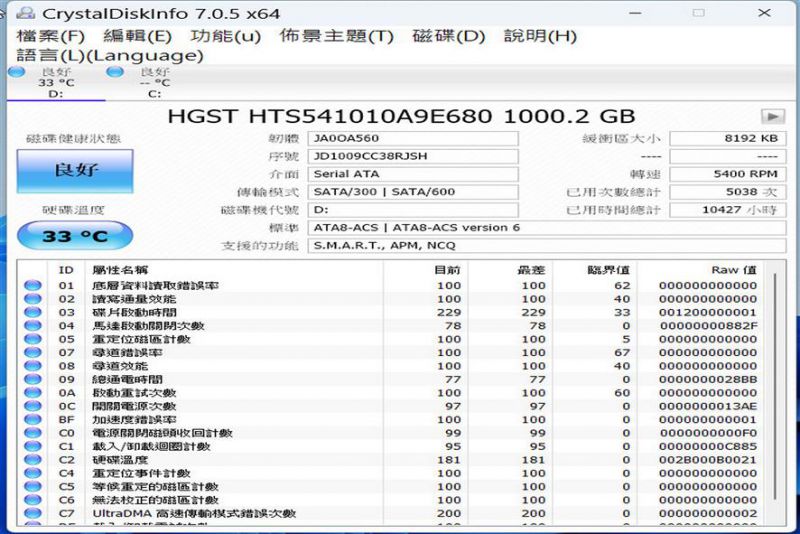Click the status icon for attribute C4
Image resolution: width=800 pixels, height=534 pixels.
pos(33,473)
